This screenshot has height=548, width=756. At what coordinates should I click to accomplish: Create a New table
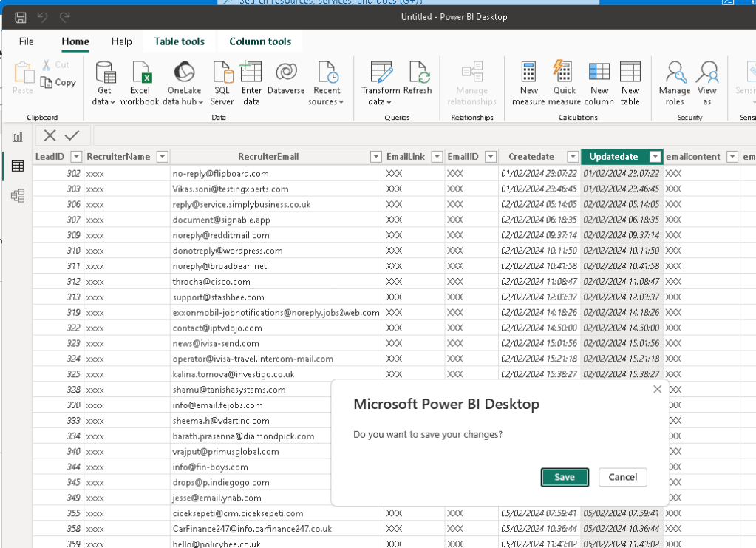630,83
